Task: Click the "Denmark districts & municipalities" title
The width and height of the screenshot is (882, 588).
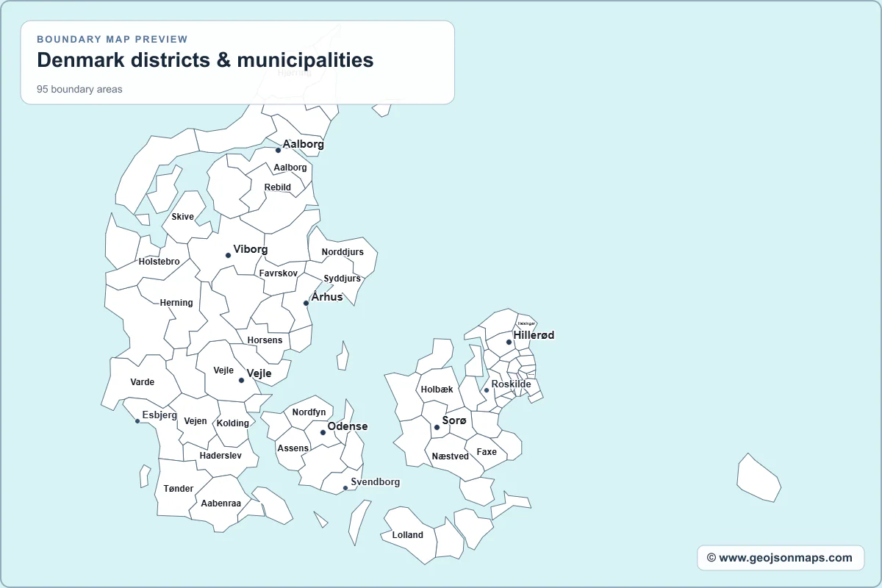Action: pos(205,60)
